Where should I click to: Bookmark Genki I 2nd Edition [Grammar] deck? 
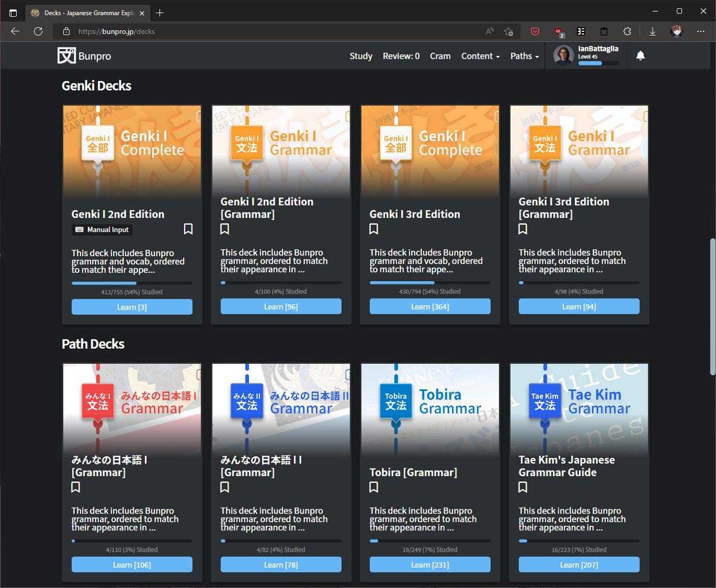coord(225,229)
